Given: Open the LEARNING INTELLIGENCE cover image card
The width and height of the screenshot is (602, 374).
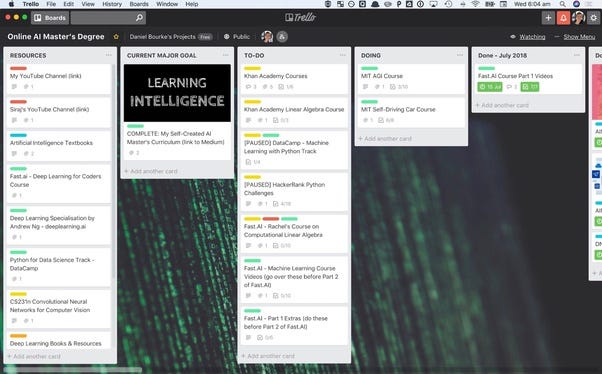Looking at the screenshot, I should tap(177, 93).
